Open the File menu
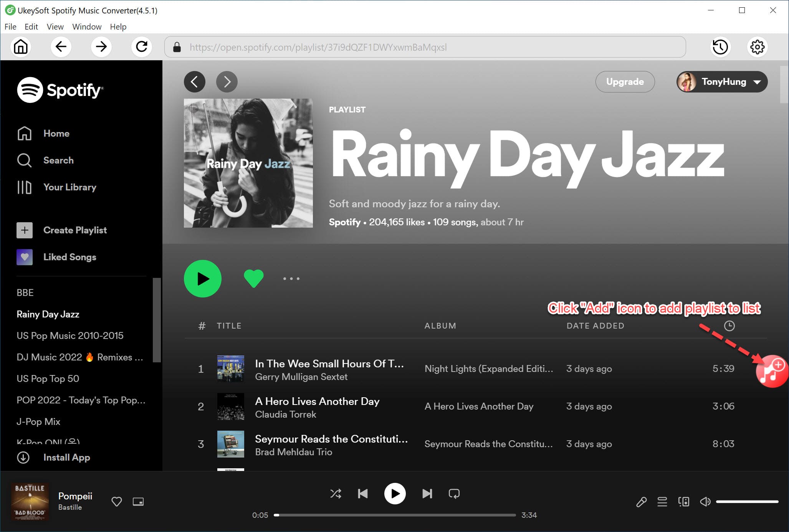 tap(10, 26)
